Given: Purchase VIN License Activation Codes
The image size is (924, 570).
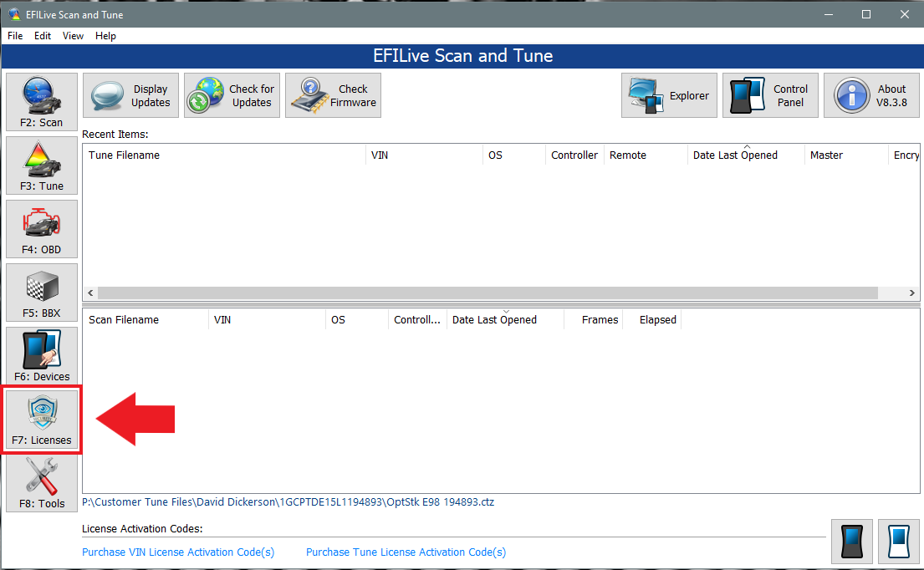Looking at the screenshot, I should 178,552.
